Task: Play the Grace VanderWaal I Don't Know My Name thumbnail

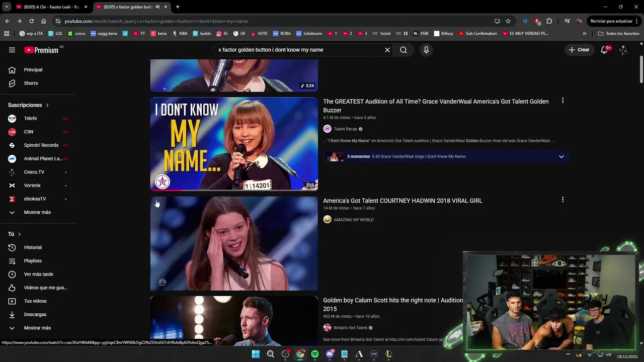Action: tap(234, 144)
